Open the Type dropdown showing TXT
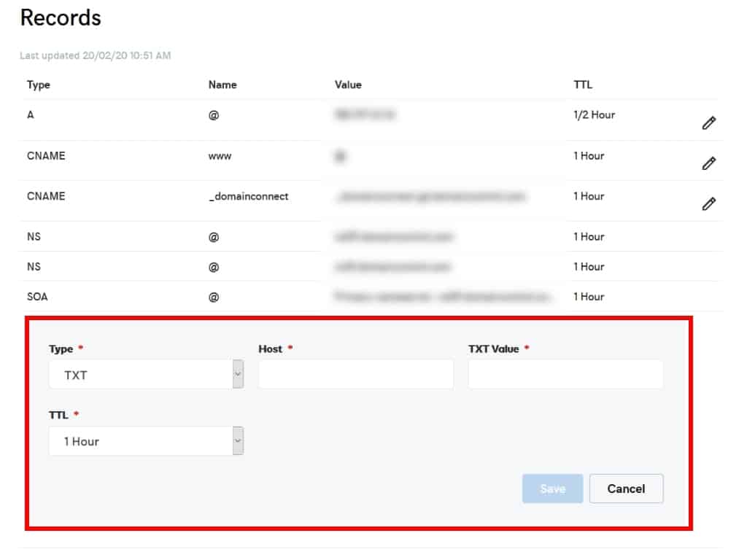Screen dimensions: 747x560 point(146,374)
